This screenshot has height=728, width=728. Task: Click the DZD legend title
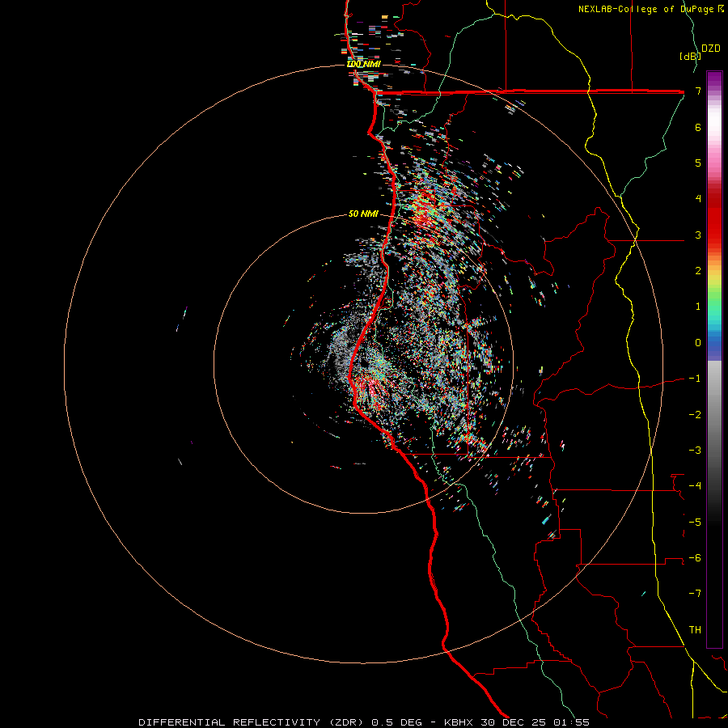click(x=711, y=49)
